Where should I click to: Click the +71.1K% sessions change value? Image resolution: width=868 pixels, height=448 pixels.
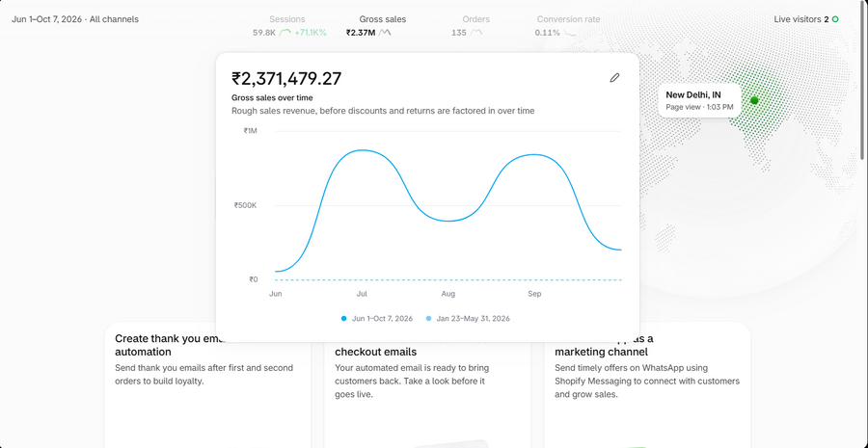tap(311, 33)
